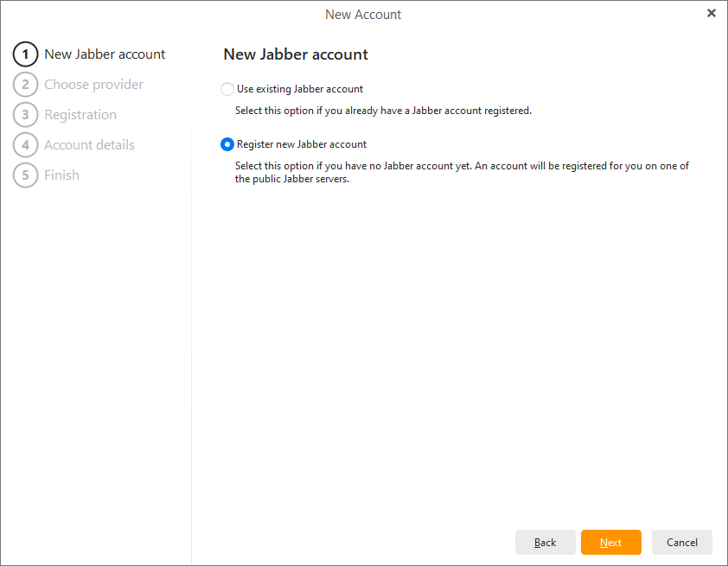Cancel the account wizard
Screen dimensions: 728x566
click(x=681, y=543)
